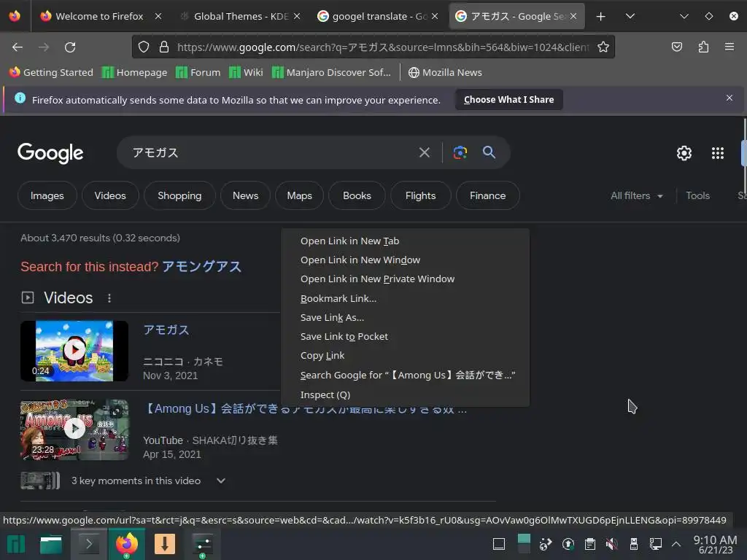
Task: Open Google quick settings gear
Action: point(684,153)
